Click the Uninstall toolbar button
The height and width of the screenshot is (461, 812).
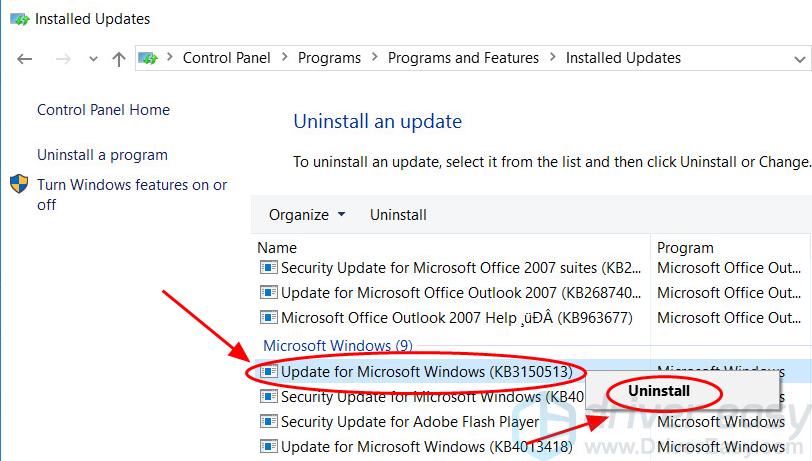point(398,214)
